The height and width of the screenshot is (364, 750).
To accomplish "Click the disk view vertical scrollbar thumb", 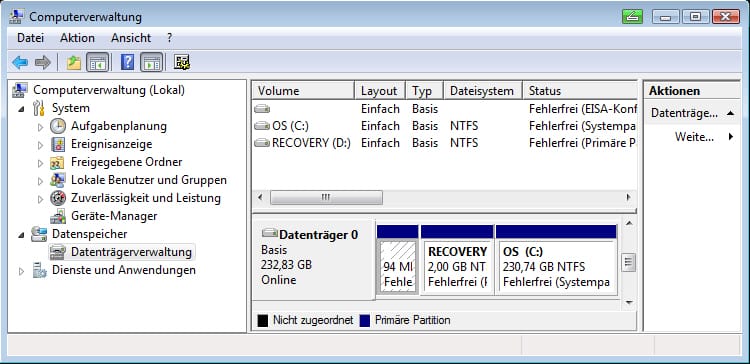I will 629,263.
